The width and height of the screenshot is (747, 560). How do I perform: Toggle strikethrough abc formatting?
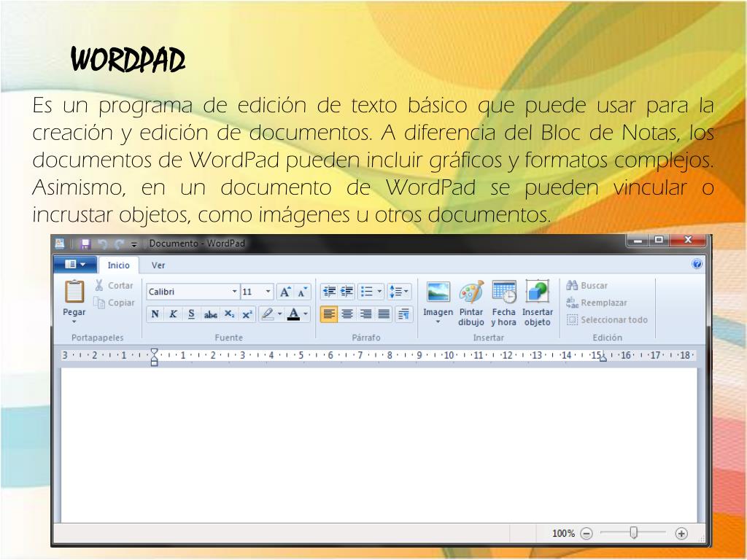tap(210, 314)
